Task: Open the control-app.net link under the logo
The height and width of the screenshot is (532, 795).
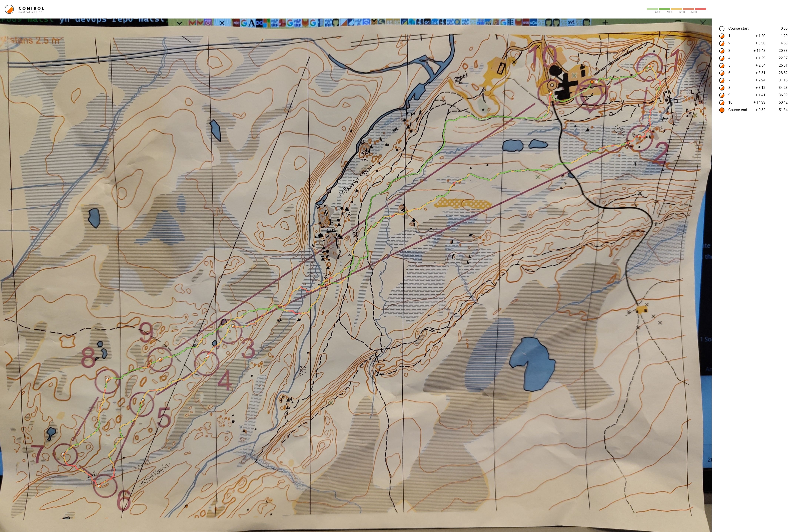Action: pyautogui.click(x=31, y=12)
